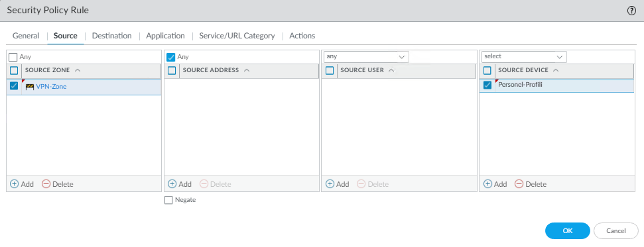Open the source user 'any' dropdown
The width and height of the screenshot is (644, 247).
click(366, 57)
